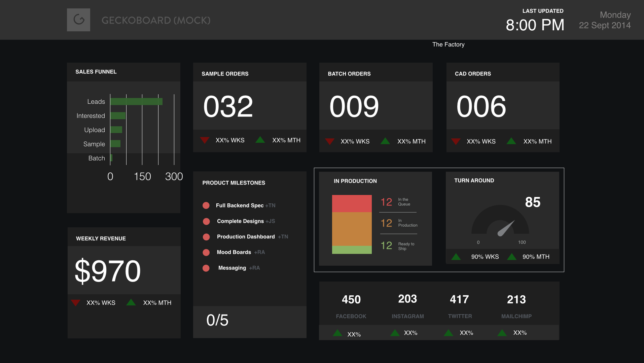Click the SALES FUNNEL widget header

click(96, 72)
